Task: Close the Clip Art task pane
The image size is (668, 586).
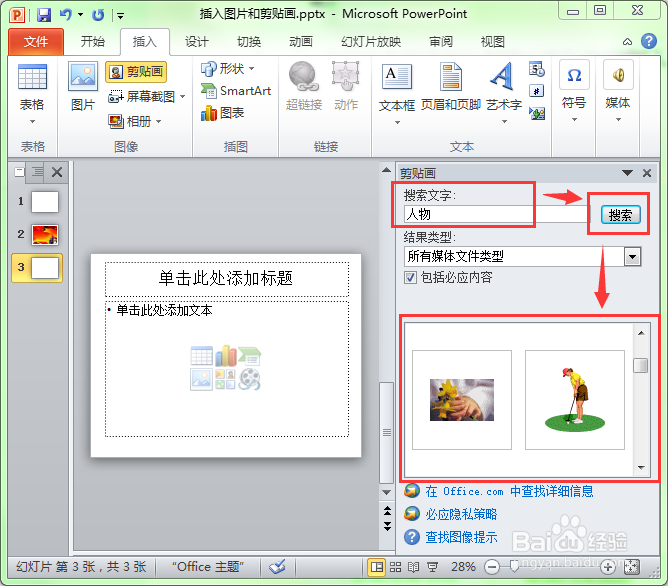Action: click(647, 173)
